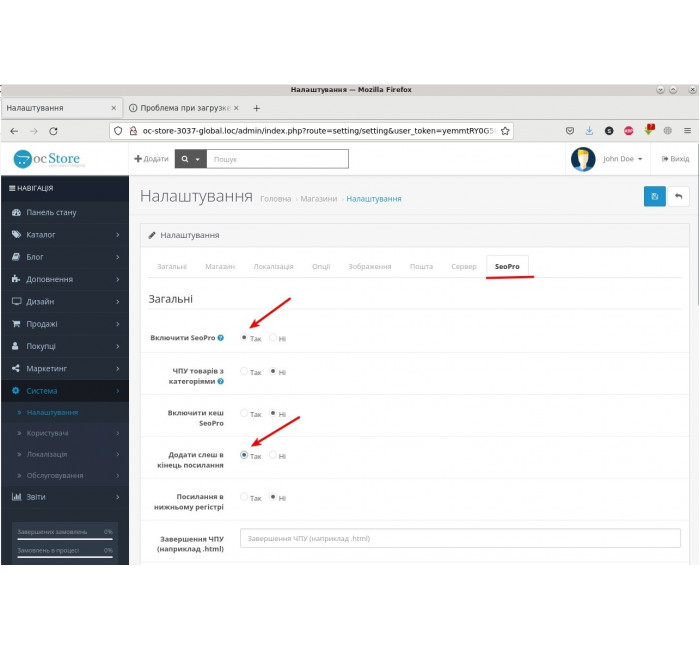Open Користувачі submenu item
The height and width of the screenshot is (650, 700).
click(65, 433)
